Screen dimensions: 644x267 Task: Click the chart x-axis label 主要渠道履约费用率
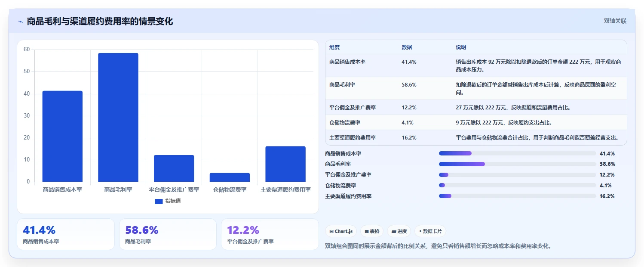[285, 189]
